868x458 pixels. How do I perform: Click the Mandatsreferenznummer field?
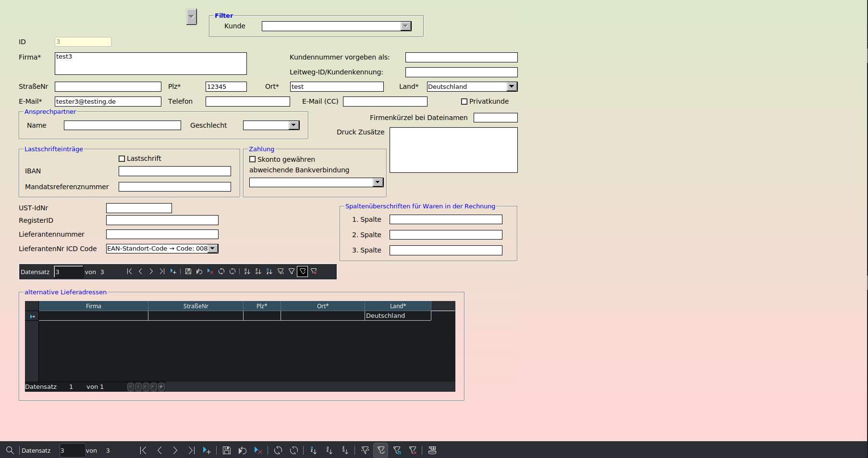click(x=175, y=187)
